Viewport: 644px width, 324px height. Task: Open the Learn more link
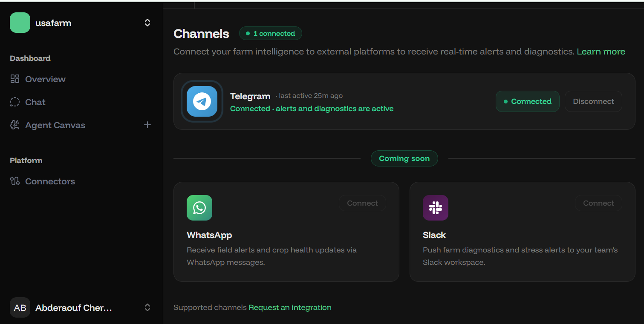(601, 52)
